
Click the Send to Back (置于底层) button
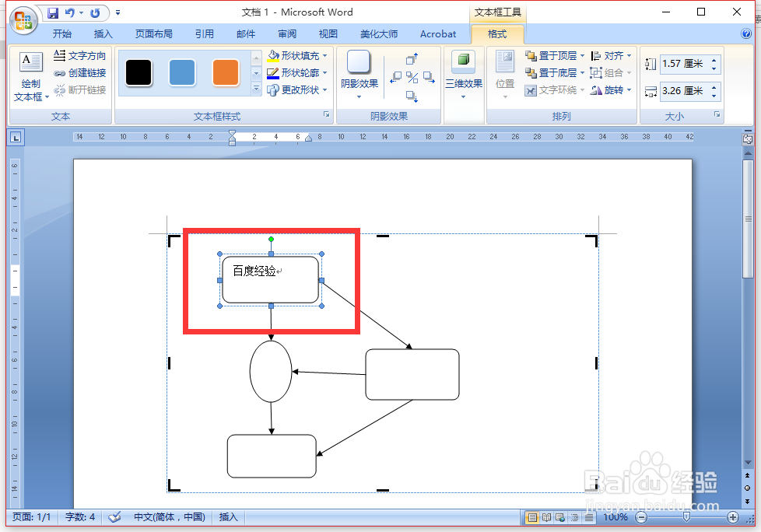(543, 72)
